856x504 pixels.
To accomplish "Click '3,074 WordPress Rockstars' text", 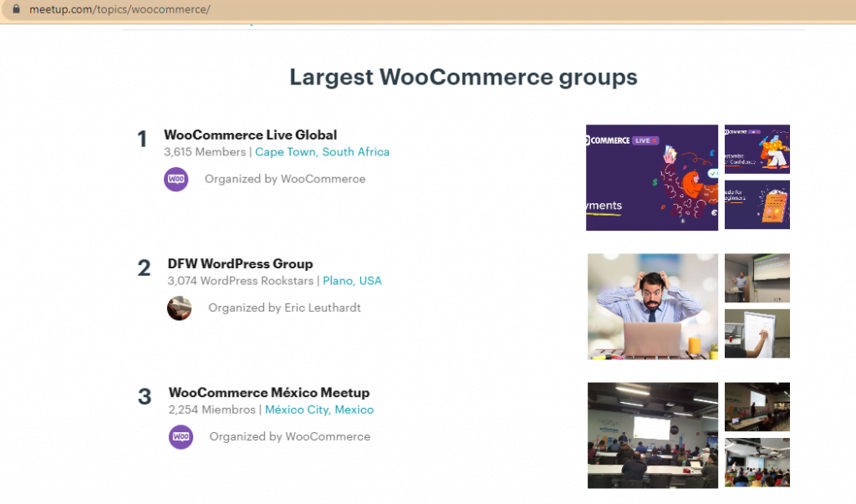I will click(x=241, y=281).
